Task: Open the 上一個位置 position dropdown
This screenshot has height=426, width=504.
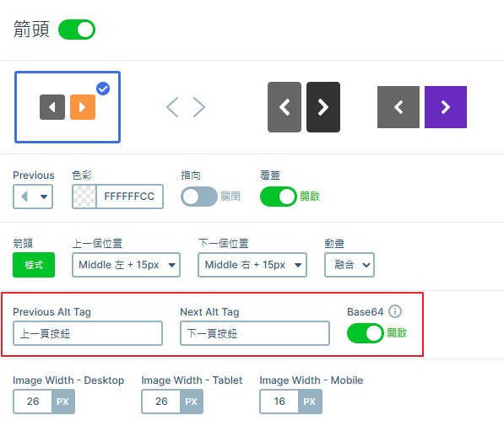Action: [x=126, y=265]
